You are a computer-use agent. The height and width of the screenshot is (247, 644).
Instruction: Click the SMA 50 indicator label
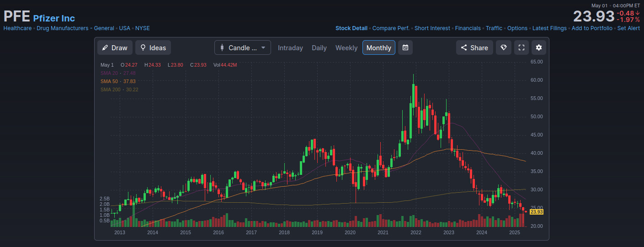click(x=118, y=81)
